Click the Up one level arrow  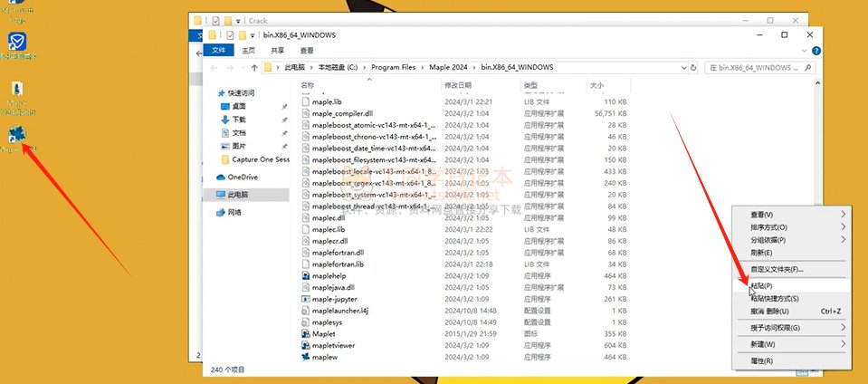252,68
